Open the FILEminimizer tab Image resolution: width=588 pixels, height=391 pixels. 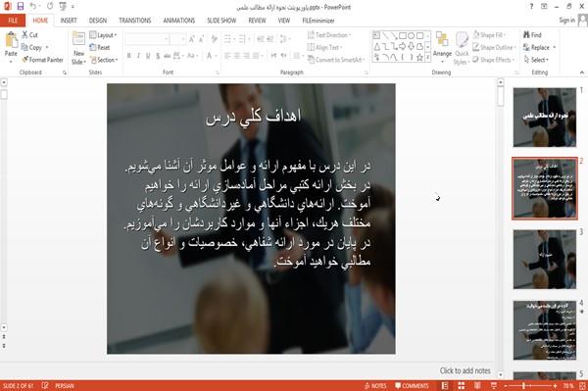click(318, 21)
